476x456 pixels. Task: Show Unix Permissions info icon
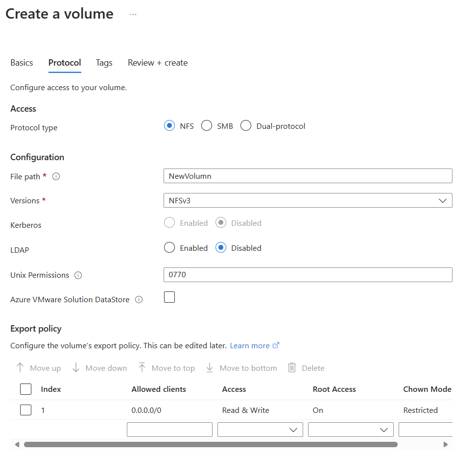(78, 275)
